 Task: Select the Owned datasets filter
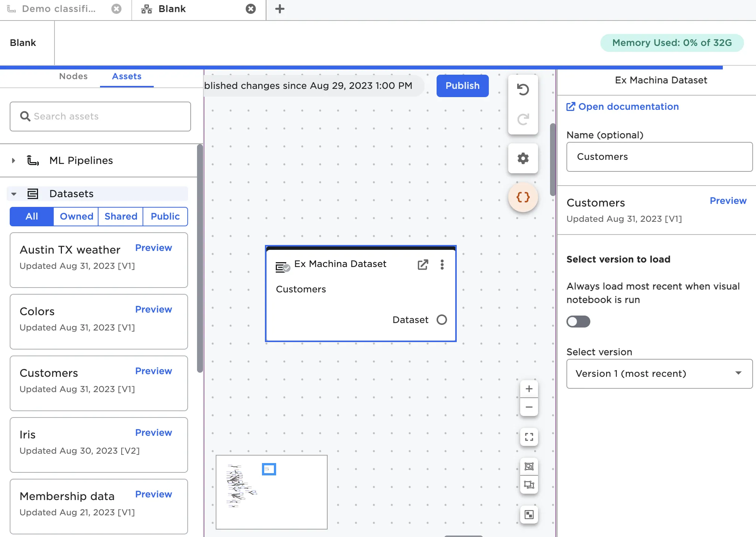(x=76, y=217)
